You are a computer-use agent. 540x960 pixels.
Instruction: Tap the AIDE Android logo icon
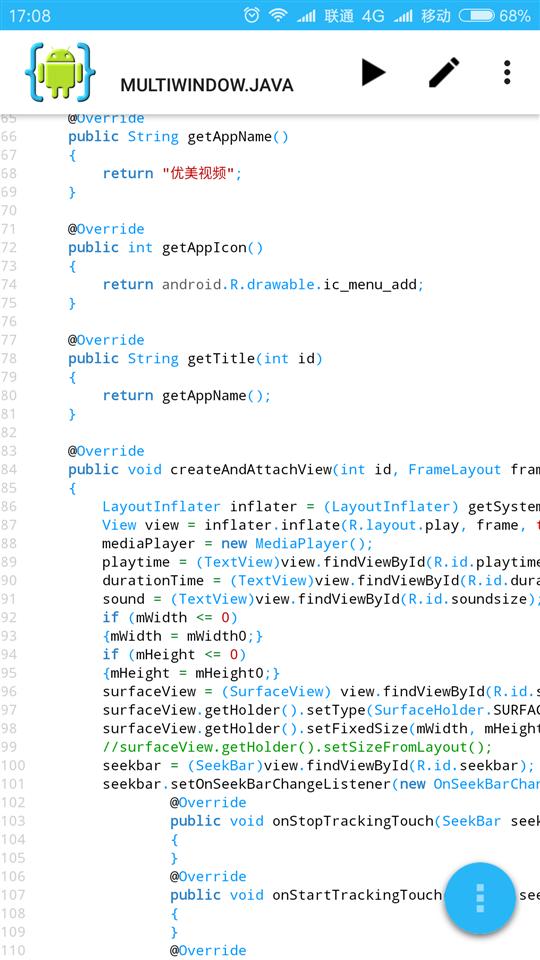click(x=60, y=72)
